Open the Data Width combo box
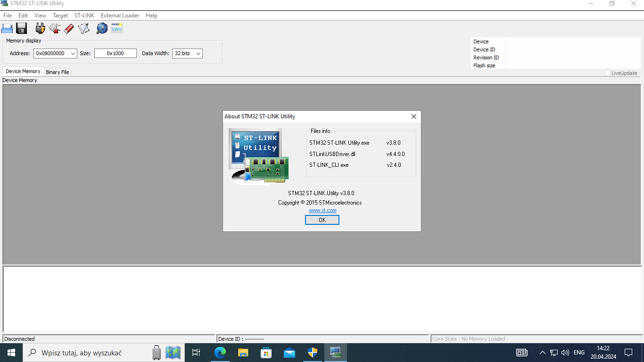Viewport: 644px width, 362px height. 187,53
